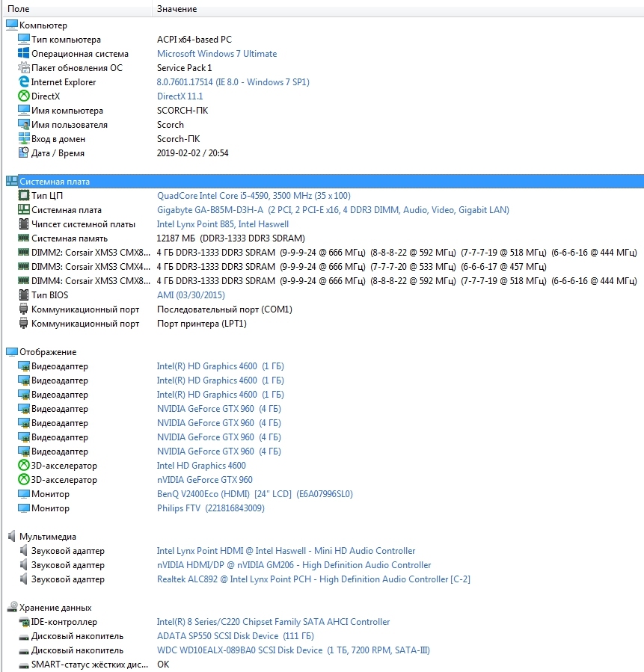Open the ADATA SP550 SCSI Disk link
Viewport: 644px width, 672px height.
coord(235,636)
